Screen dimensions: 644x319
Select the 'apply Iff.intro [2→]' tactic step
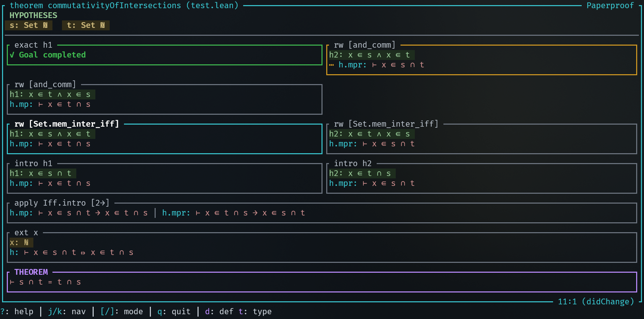[62, 203]
